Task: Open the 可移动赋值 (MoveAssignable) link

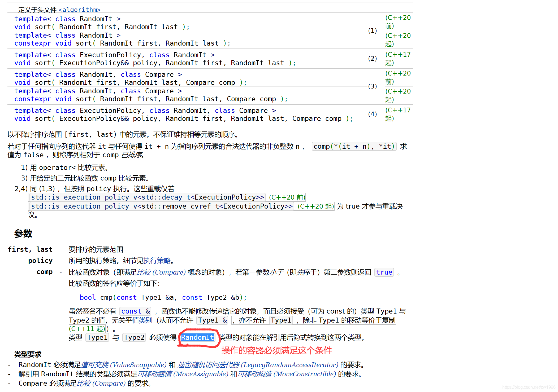Action: pos(183,374)
